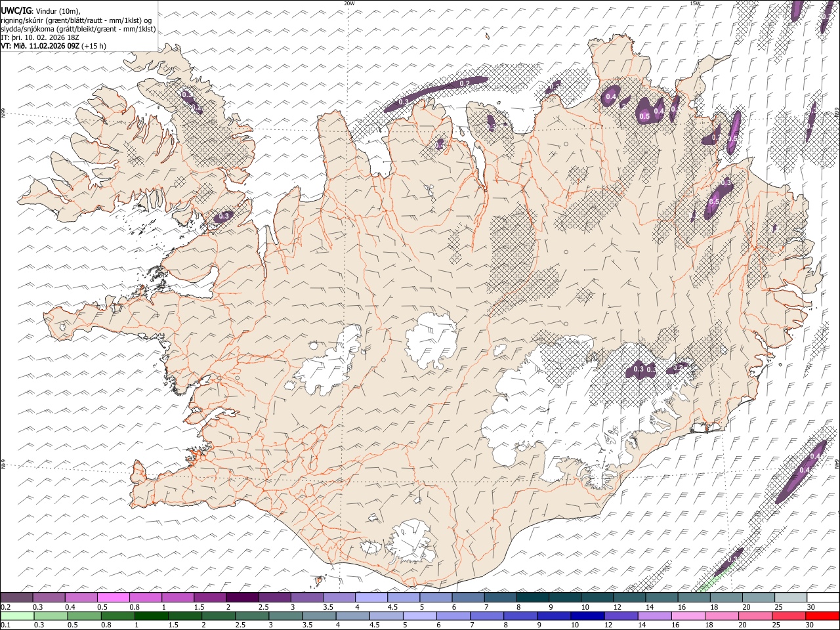Click the "slydda/snjókoma" legend description line
840x630 pixels.
79,29
